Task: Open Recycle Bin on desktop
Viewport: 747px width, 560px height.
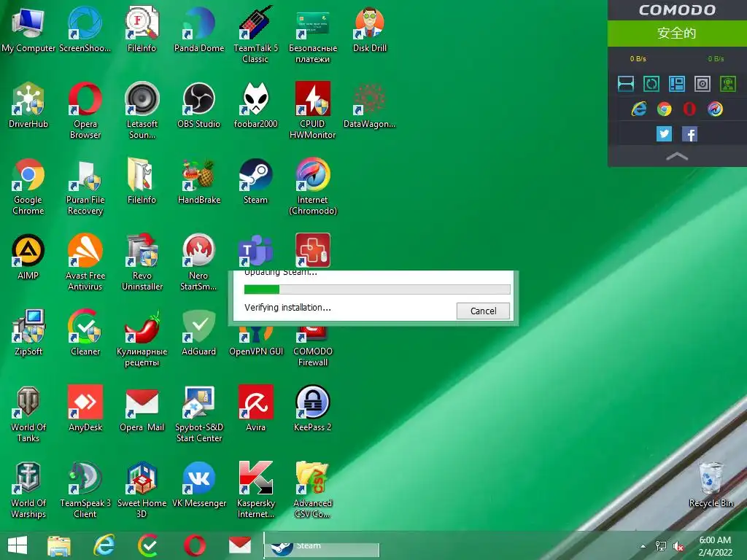Action: click(711, 484)
